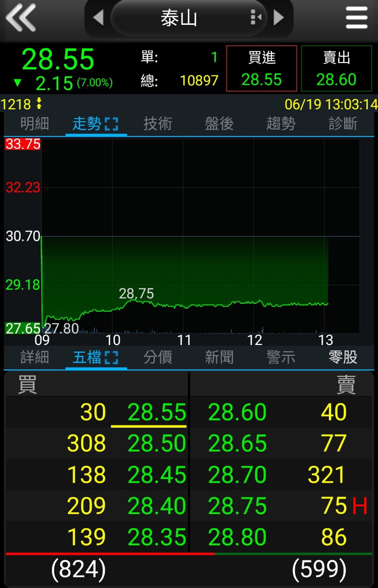Select the best ask price 28.60
This screenshot has height=588, width=378.
click(x=237, y=413)
